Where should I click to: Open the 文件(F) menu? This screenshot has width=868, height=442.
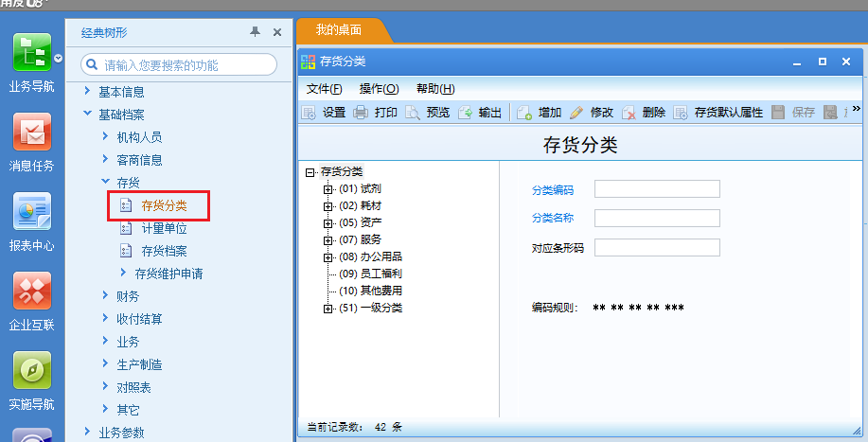(324, 89)
